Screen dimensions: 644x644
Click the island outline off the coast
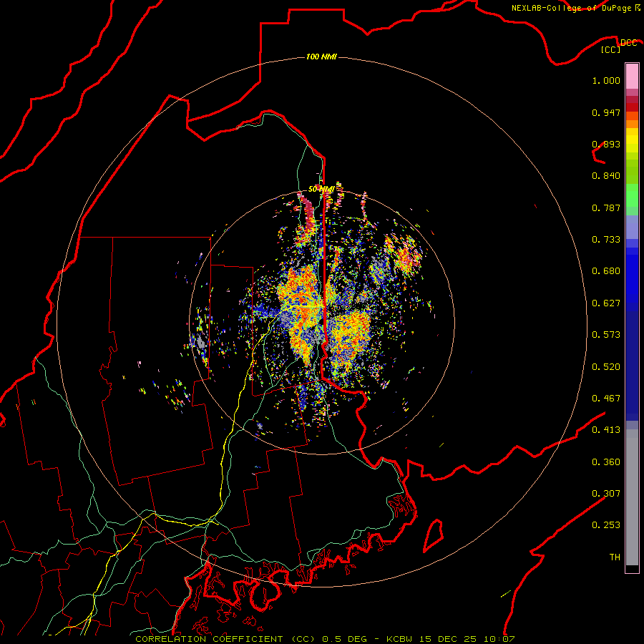(x=434, y=535)
